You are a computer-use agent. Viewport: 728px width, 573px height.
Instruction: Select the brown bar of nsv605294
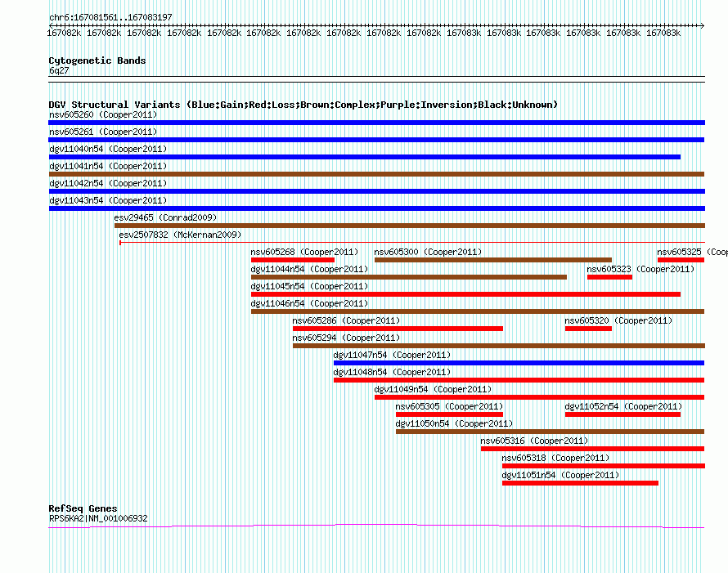click(499, 346)
